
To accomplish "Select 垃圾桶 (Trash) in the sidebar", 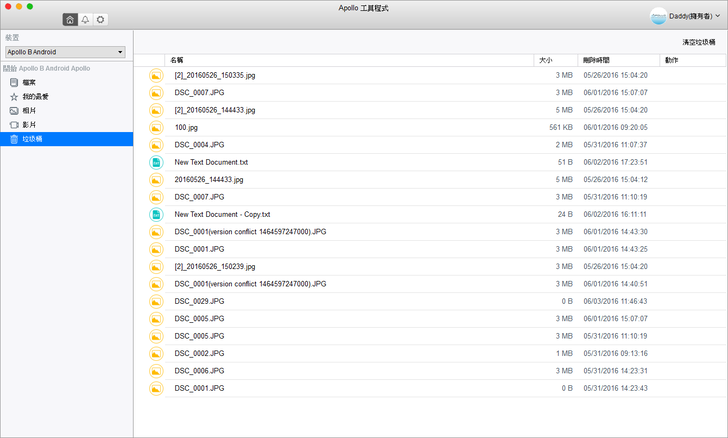I will [32, 139].
